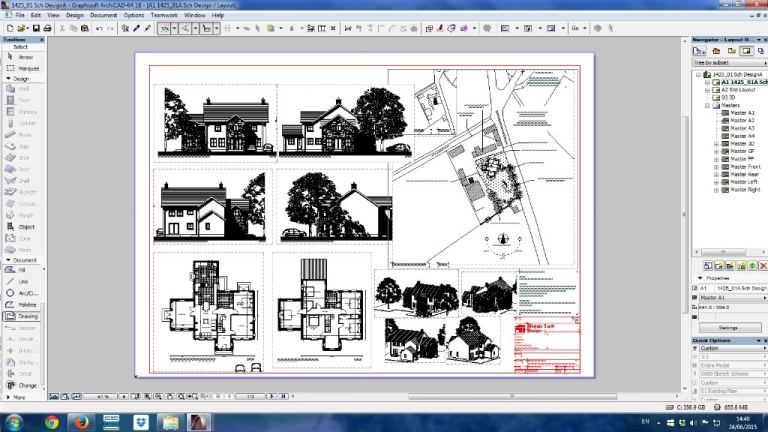Click the Save icon in the toolbar
768x432 pixels.
34,29
